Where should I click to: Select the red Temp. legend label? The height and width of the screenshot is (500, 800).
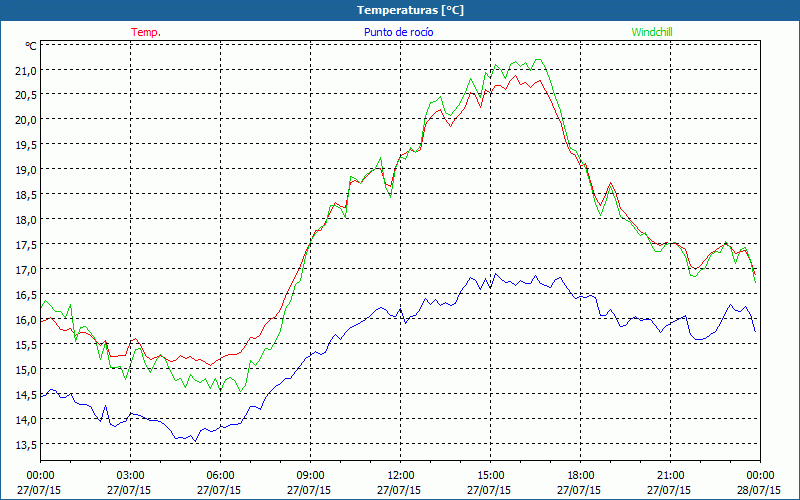click(x=146, y=32)
